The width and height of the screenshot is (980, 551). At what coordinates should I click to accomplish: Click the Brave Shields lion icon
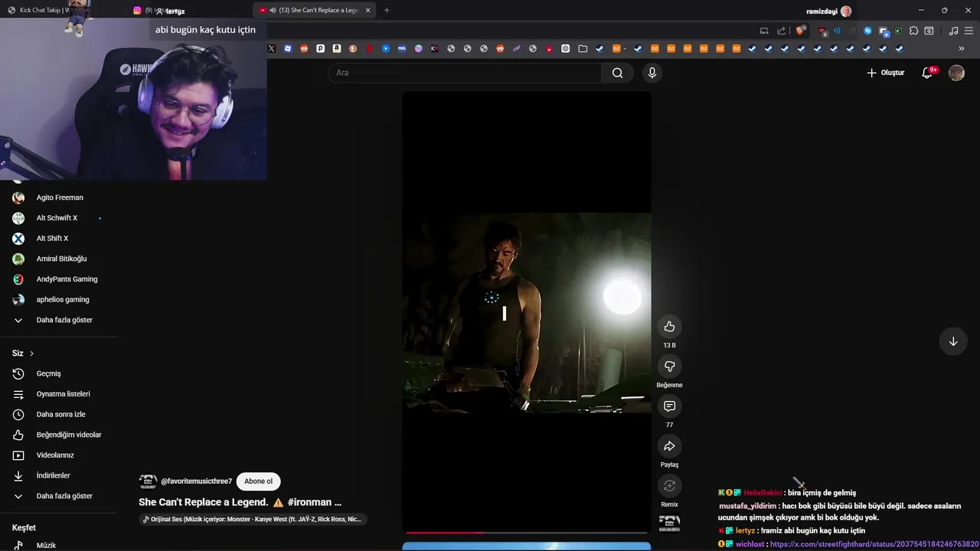[x=801, y=31]
